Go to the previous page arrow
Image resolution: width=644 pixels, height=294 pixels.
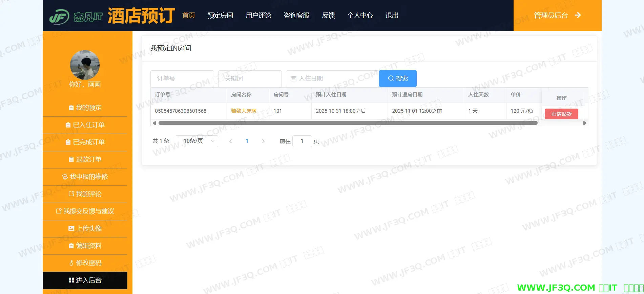(x=230, y=141)
